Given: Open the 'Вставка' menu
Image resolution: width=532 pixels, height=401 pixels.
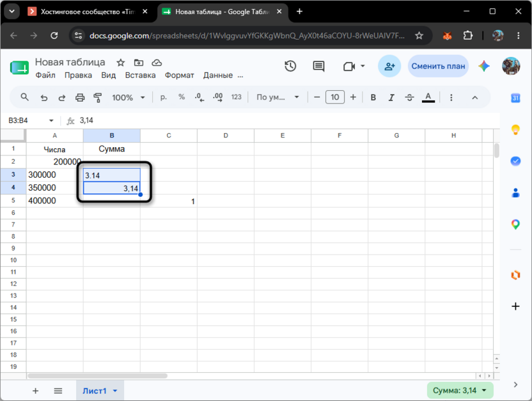Looking at the screenshot, I should (x=140, y=75).
